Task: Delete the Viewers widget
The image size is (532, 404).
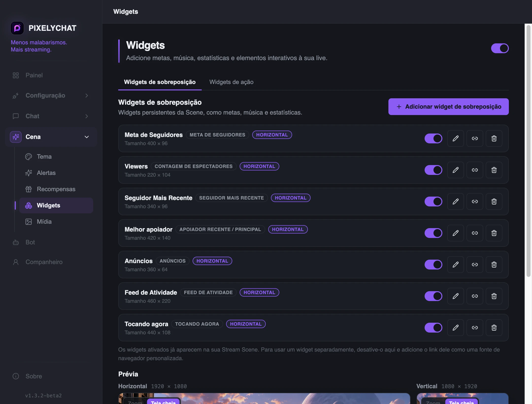Action: click(x=494, y=170)
